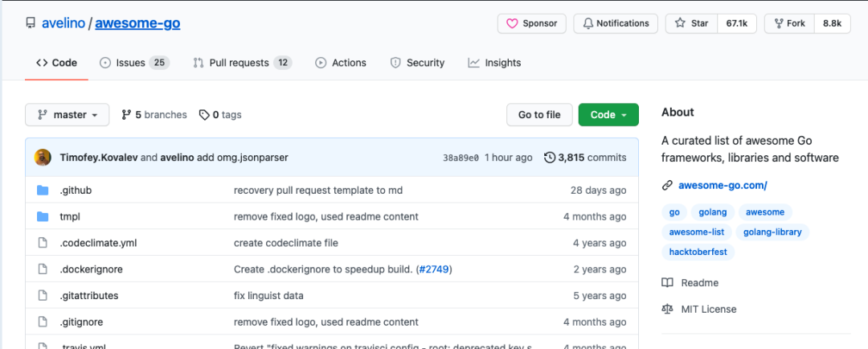Open the Readme link in About
This screenshot has width=868, height=349.
(x=690, y=282)
